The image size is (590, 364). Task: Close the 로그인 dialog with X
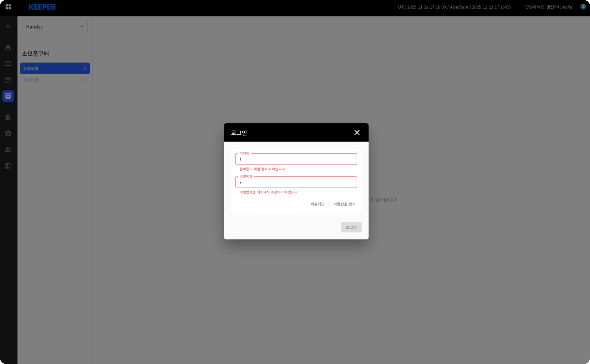tap(357, 132)
